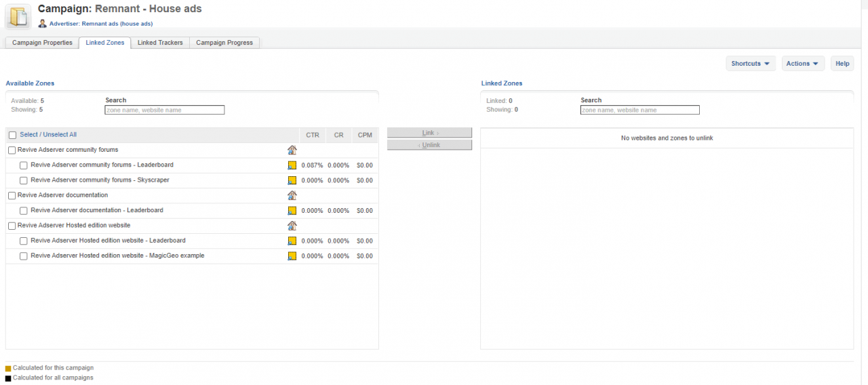Open the Shortcuts dropdown
Viewport: 868px width, 385px height.
[x=750, y=64]
